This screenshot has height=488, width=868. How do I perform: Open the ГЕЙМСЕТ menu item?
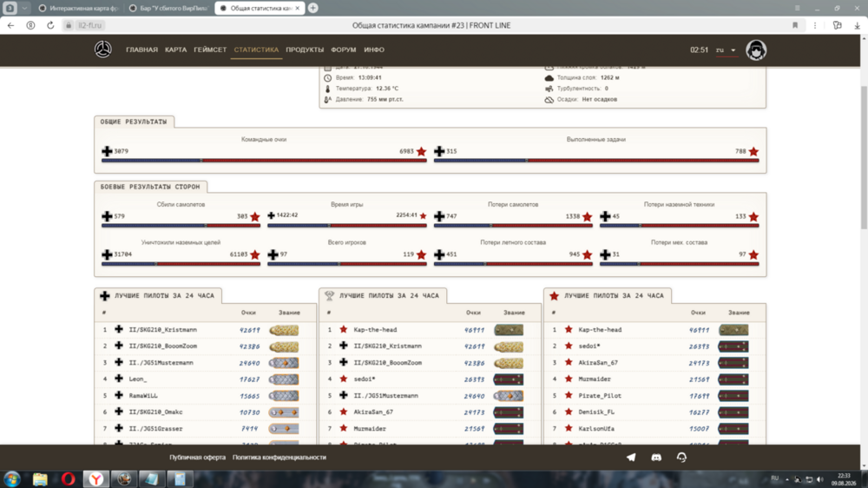coord(210,49)
